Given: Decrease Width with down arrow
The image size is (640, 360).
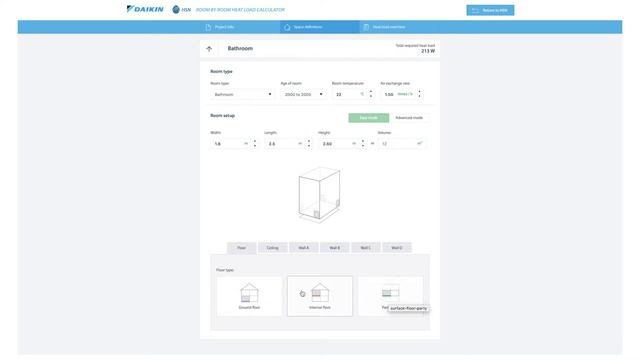Looking at the screenshot, I should point(255,146).
